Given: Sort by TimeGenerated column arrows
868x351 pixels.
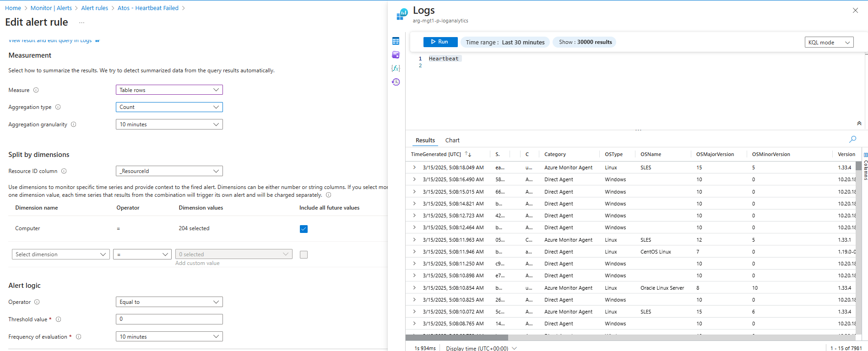Looking at the screenshot, I should [x=468, y=154].
